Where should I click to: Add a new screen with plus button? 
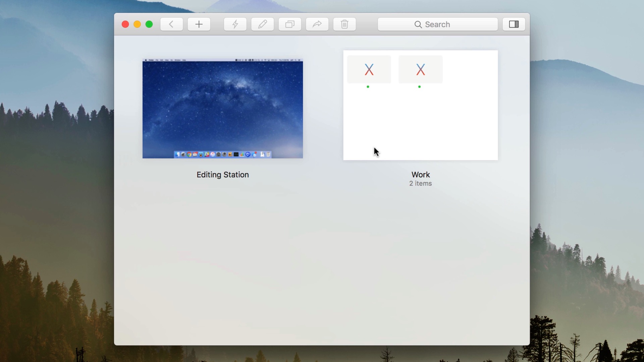[199, 24]
